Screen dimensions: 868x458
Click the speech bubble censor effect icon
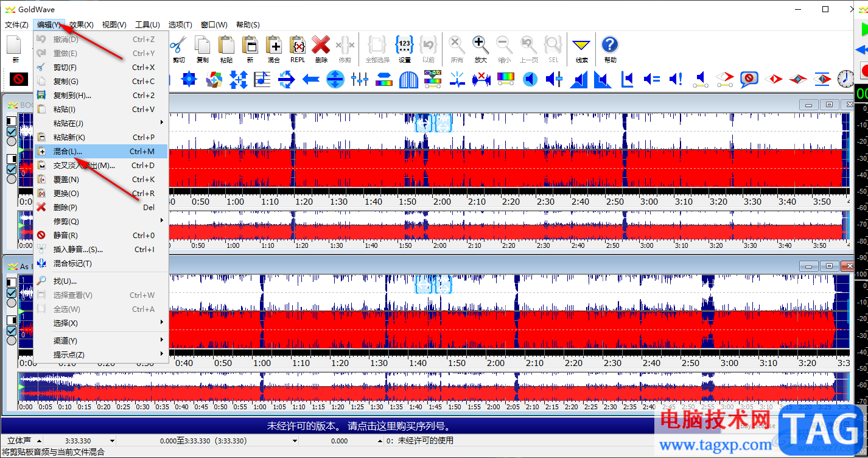(749, 79)
